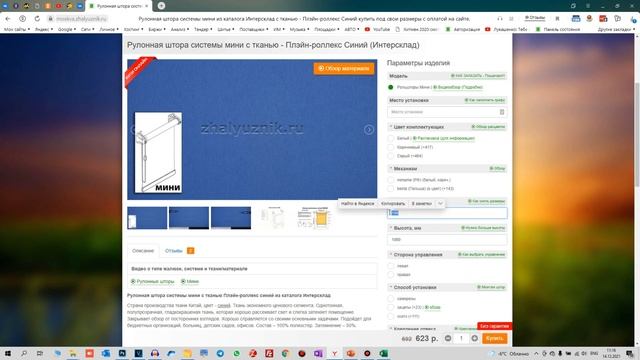Viewport: 640px width, 360px height.
Task: Open Yandex Browser icon in taskbar
Action: tap(334, 353)
